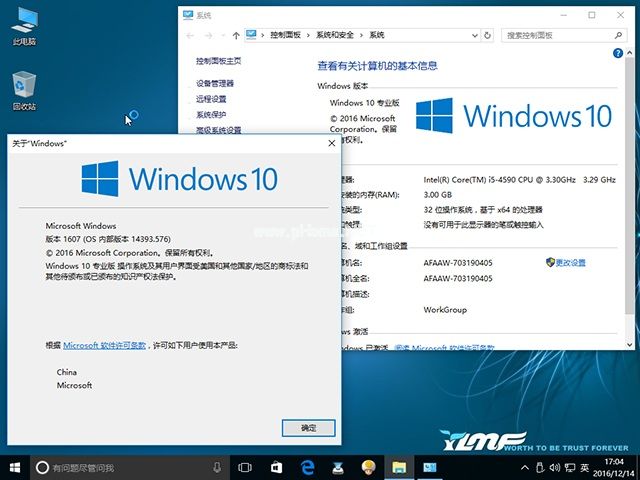Click the forward arrow in System window
This screenshot has width=640, height=480.
tap(209, 36)
